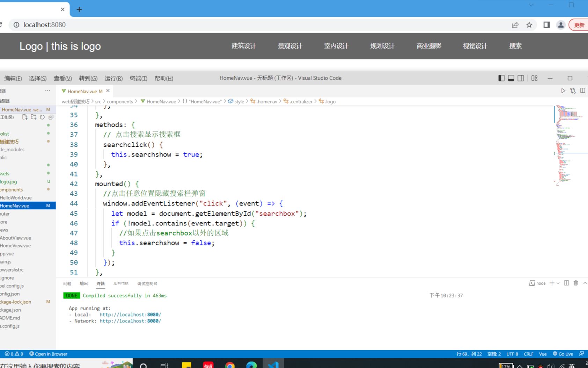Bookmark the page with star icon
This screenshot has height=368, width=588.
tap(529, 25)
